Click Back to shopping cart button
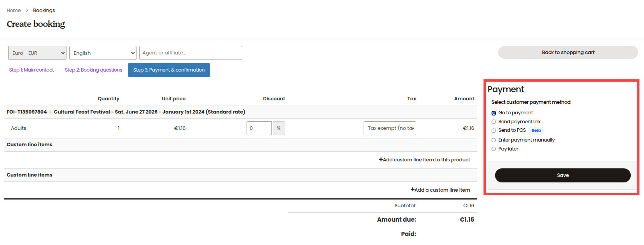The height and width of the screenshot is (245, 644). [x=568, y=52]
